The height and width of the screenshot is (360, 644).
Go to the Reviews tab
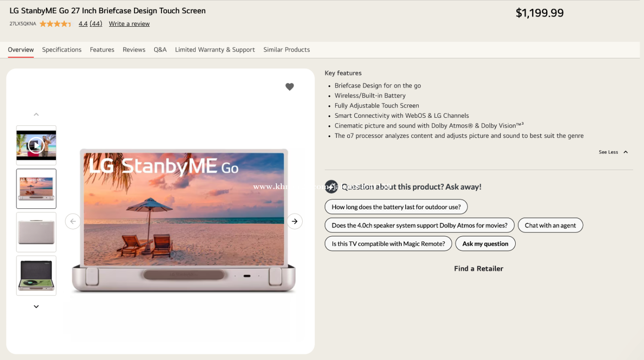coord(134,50)
